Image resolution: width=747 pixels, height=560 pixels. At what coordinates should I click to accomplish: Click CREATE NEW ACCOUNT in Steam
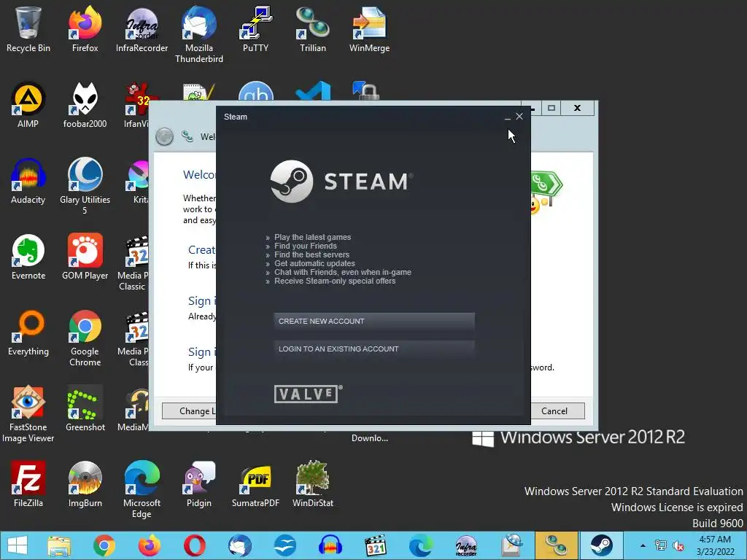(x=374, y=322)
